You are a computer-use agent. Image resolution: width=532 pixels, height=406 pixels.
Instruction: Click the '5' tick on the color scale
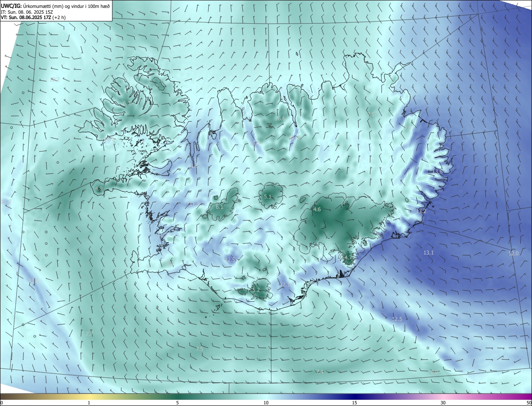[x=177, y=403]
